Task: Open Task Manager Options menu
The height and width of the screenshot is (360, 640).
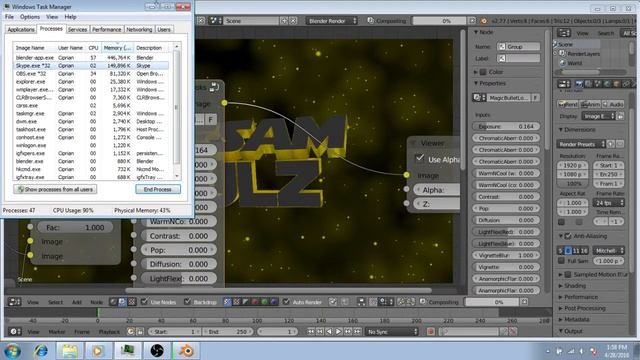Action: (30, 17)
